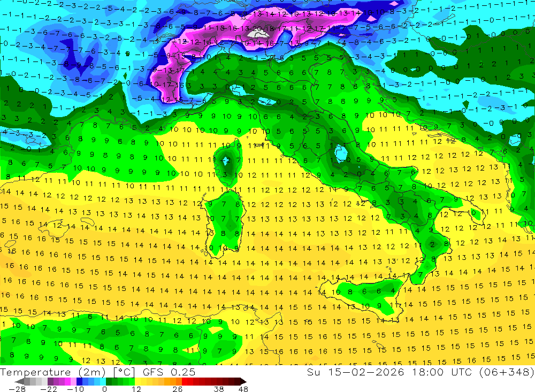
Task: Click the gray left arrow end of legend
Action: (x=19, y=382)
